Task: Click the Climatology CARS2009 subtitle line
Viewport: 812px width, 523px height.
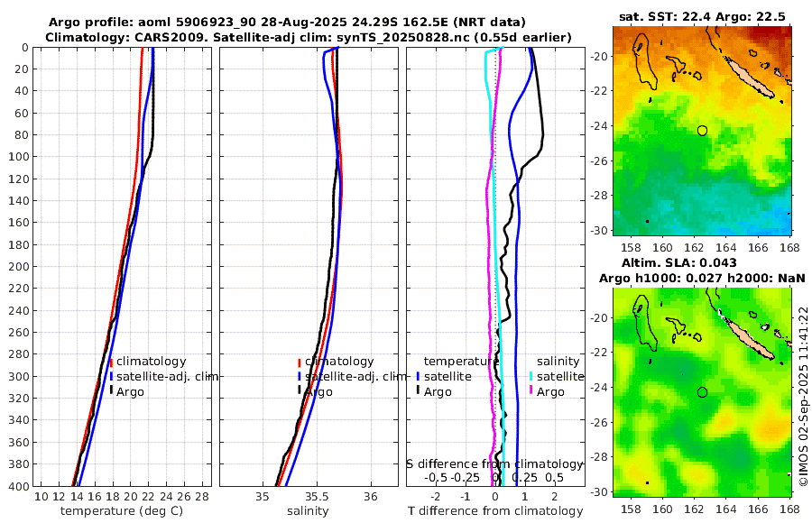Action: [309, 37]
